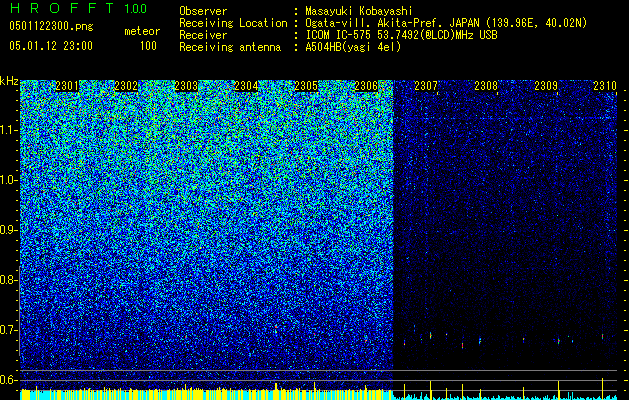Click the 0.9 kHz axis tick
Screen dimensions: 629x400
tap(9, 230)
